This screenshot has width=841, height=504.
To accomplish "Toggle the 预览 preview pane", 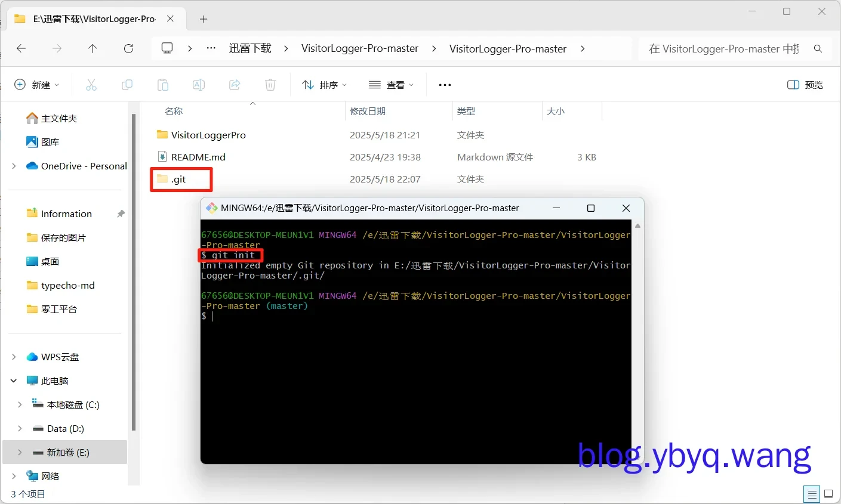I will point(805,85).
